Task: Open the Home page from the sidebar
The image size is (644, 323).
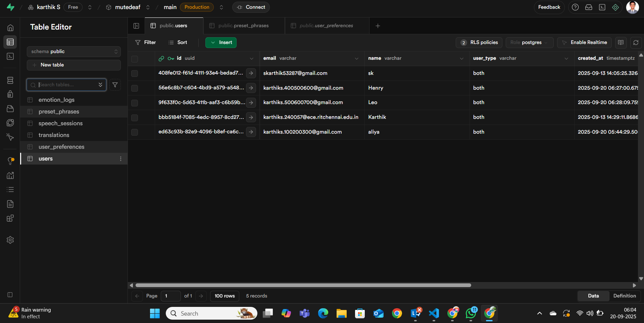Action: (x=10, y=28)
